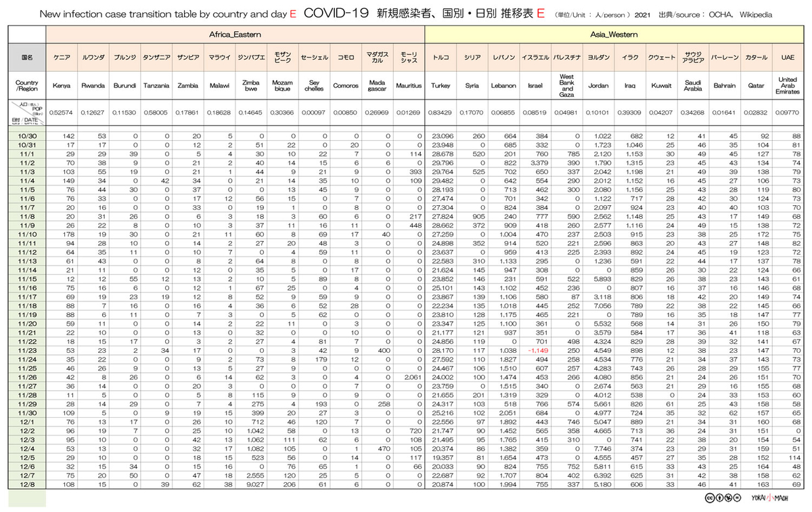The height and width of the screenshot is (512, 812).
Task: Select the Comoros column header
Action: click(x=346, y=86)
